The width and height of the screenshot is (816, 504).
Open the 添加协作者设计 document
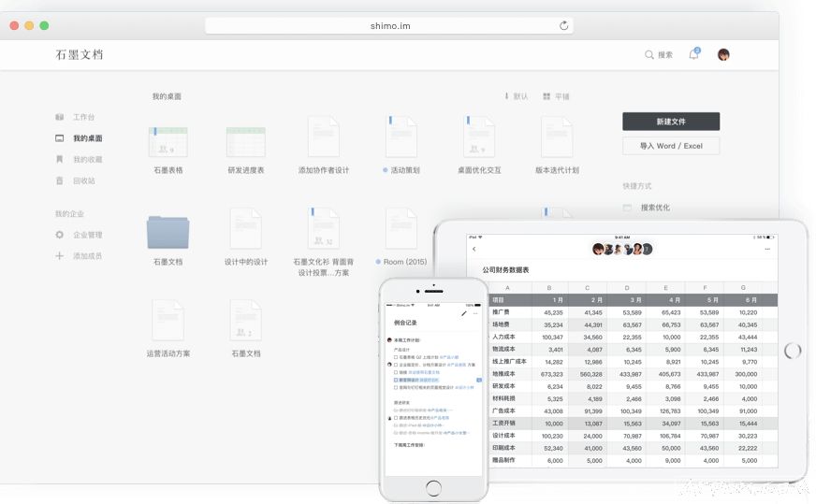coord(323,146)
